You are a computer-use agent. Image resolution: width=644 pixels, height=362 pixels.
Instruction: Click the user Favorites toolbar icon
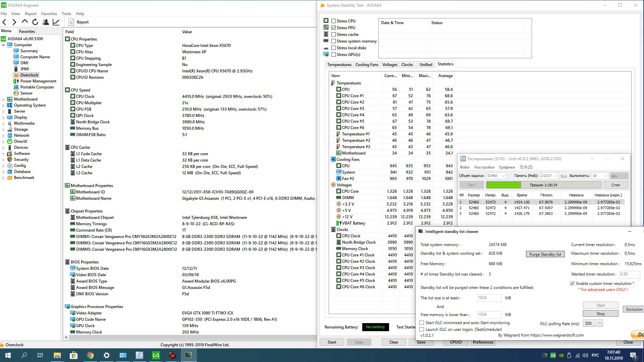point(46,22)
